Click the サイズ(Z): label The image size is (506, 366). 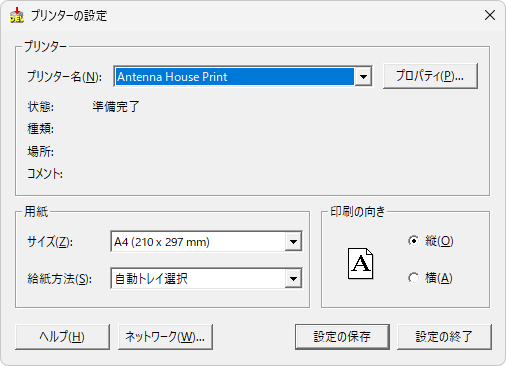(50, 242)
